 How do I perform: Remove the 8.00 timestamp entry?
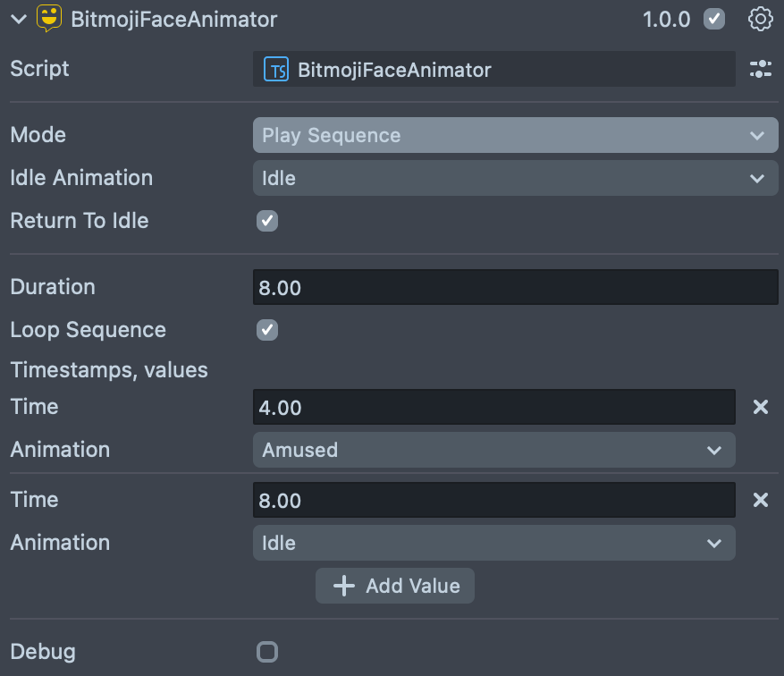[x=761, y=500]
